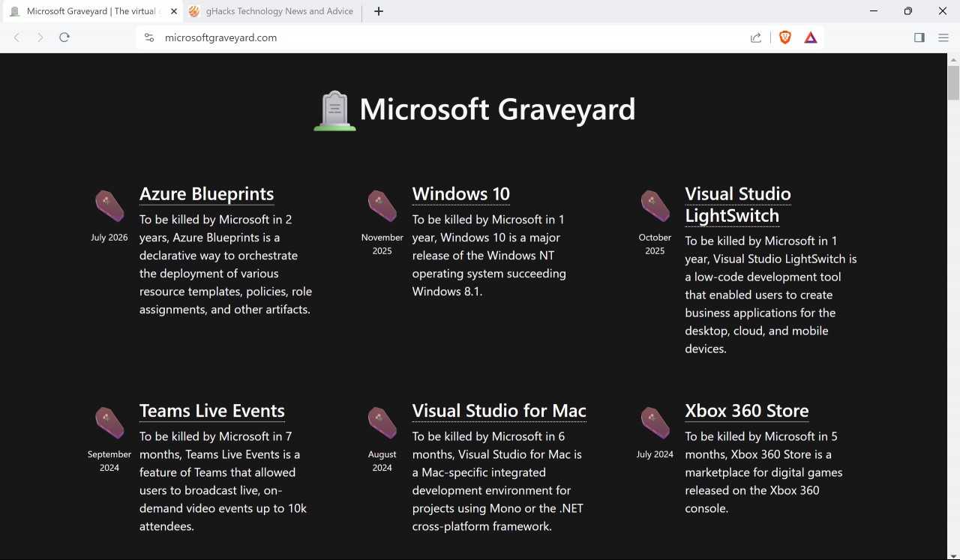Open a new browser tab

[379, 11]
